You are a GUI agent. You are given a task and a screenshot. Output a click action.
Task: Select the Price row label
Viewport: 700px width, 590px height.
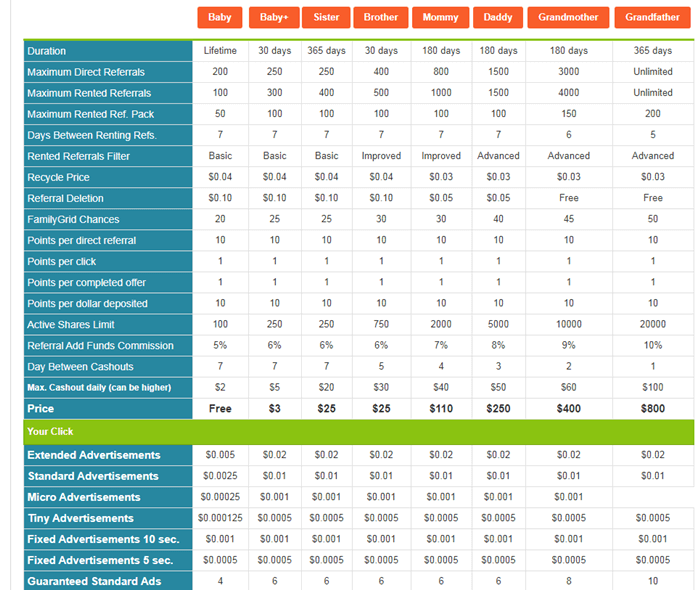(x=40, y=408)
